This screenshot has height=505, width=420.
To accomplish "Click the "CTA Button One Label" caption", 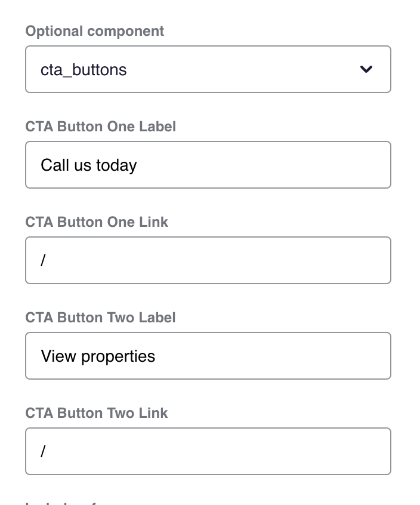I will [x=100, y=127].
